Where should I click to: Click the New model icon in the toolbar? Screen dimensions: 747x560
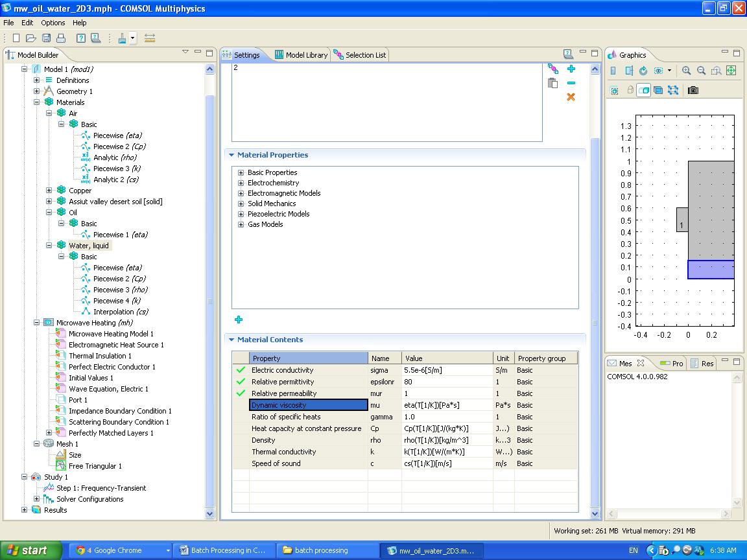click(x=16, y=38)
